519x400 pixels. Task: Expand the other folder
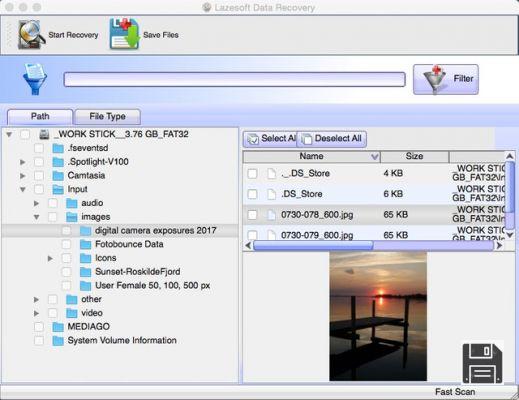tap(36, 300)
